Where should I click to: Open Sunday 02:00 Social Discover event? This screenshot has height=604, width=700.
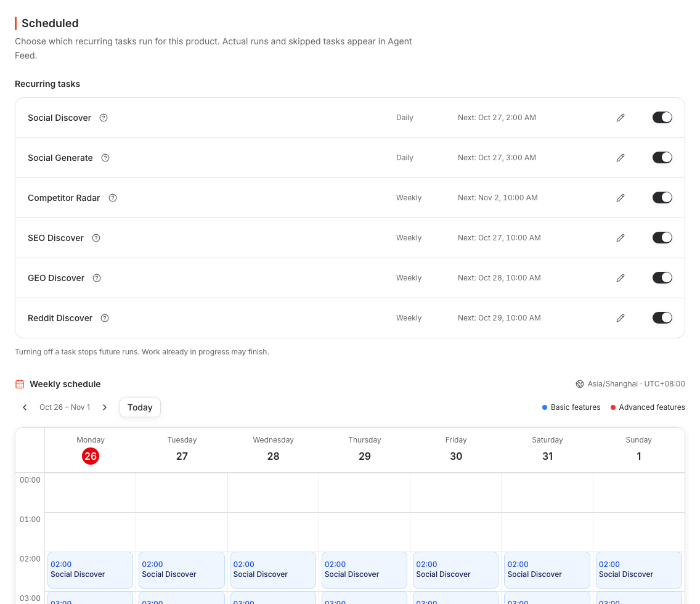639,570
